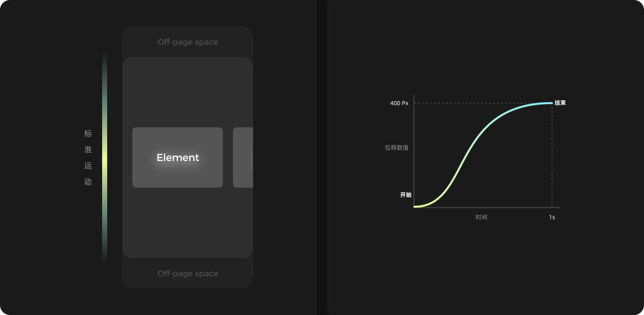
Task: Click the empty page area below Element
Action: click(x=188, y=223)
